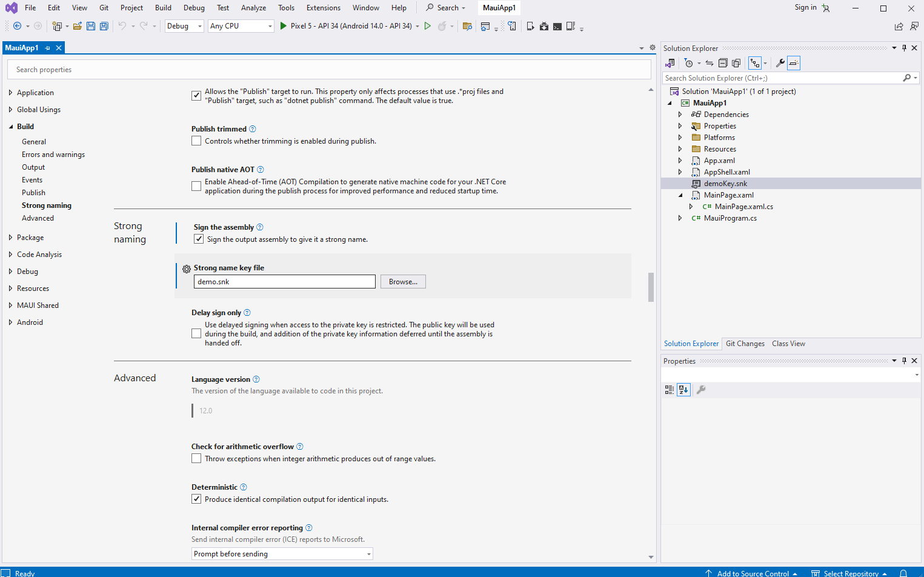Open the Prompt before sending dropdown
Screen dimensions: 924x577
click(282, 554)
